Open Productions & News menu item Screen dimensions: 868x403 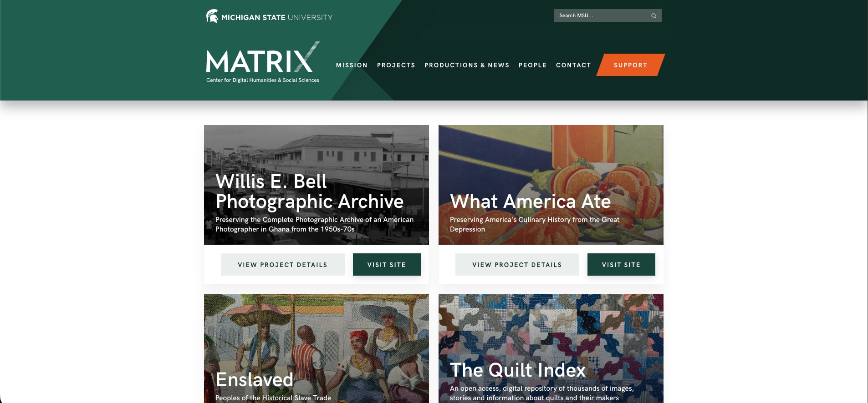pyautogui.click(x=467, y=65)
